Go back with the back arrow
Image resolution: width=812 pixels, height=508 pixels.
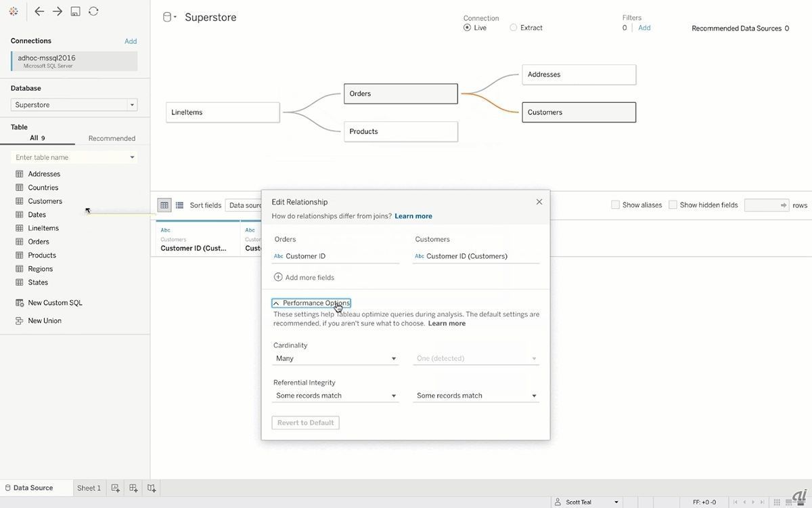39,12
